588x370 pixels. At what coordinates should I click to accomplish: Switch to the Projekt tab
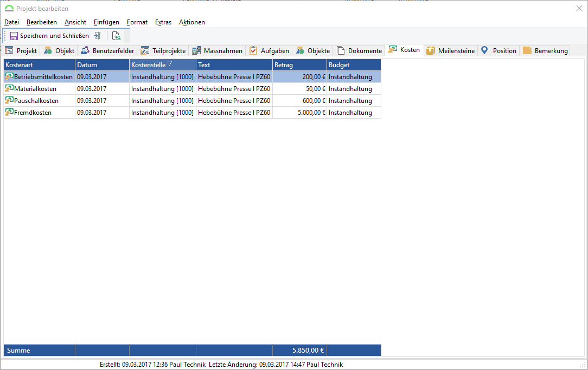tap(21, 50)
